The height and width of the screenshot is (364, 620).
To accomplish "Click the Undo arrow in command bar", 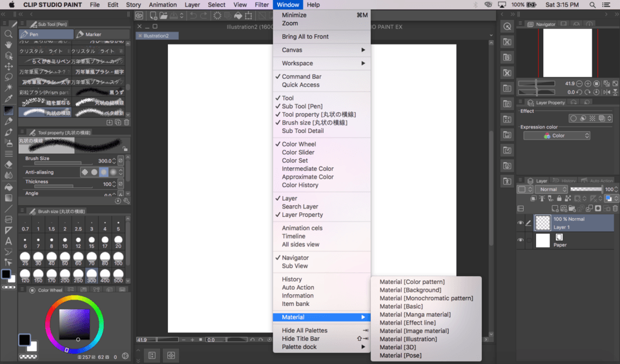I will pos(193,15).
